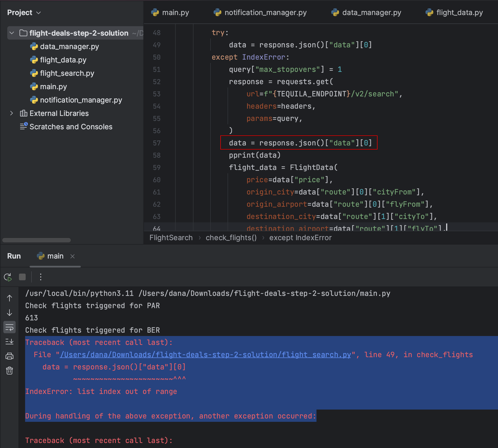
Task: Click the headers=headers argument line
Action: (281, 106)
